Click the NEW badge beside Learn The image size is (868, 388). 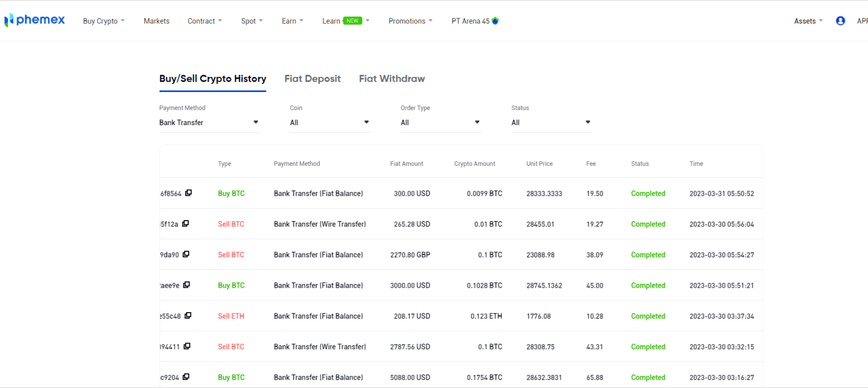pos(353,21)
